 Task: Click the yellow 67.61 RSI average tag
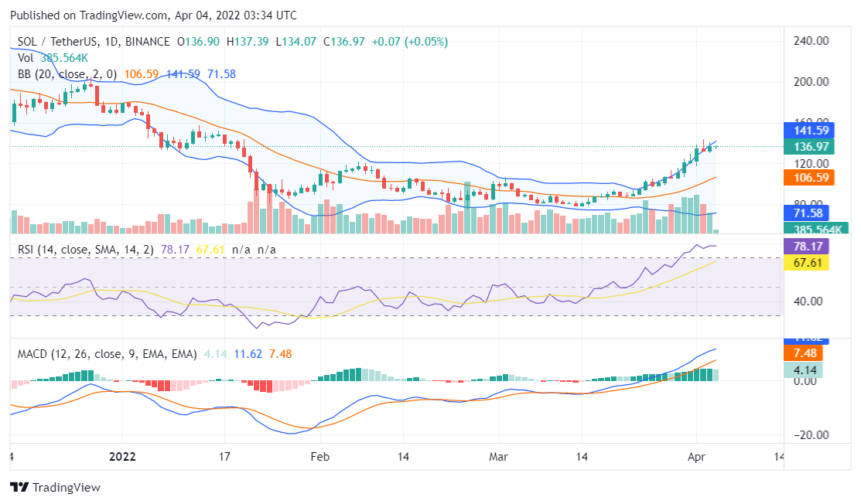pos(806,263)
